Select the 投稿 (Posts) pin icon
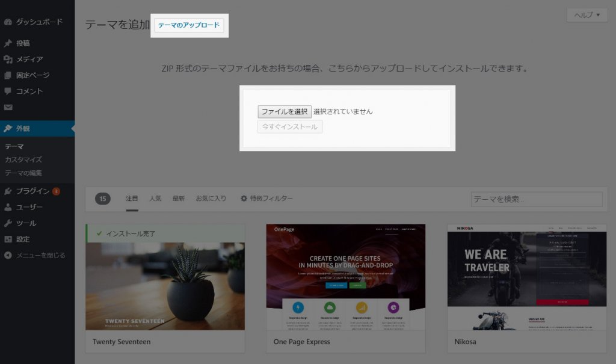The width and height of the screenshot is (616, 364). point(7,43)
